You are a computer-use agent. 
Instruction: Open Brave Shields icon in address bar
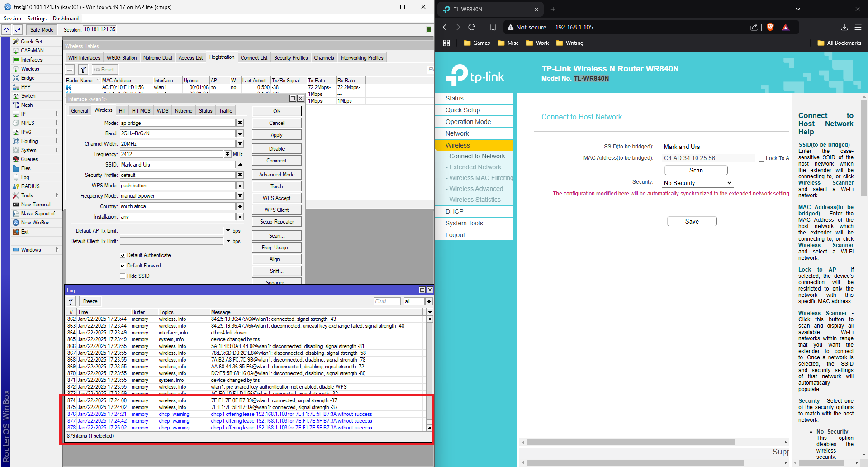pos(770,27)
